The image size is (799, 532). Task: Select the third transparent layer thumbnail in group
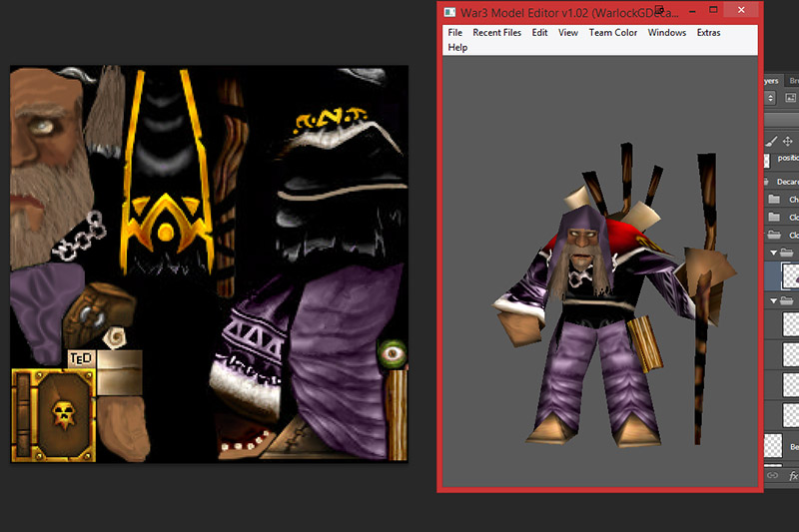(x=791, y=384)
